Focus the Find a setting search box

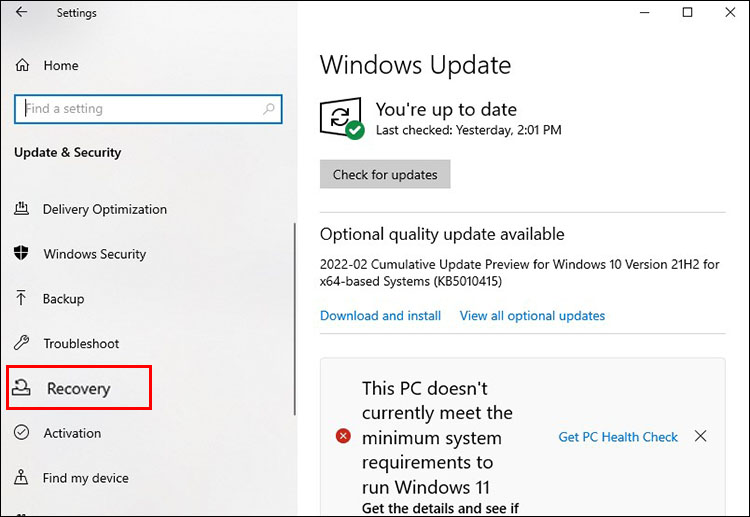[x=140, y=109]
